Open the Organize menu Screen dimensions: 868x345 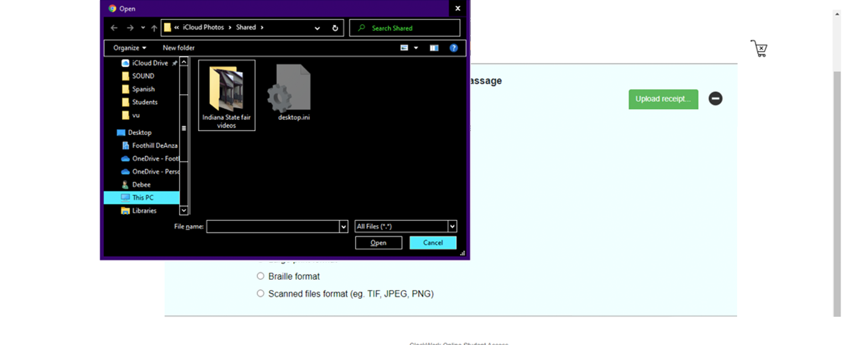coord(130,48)
